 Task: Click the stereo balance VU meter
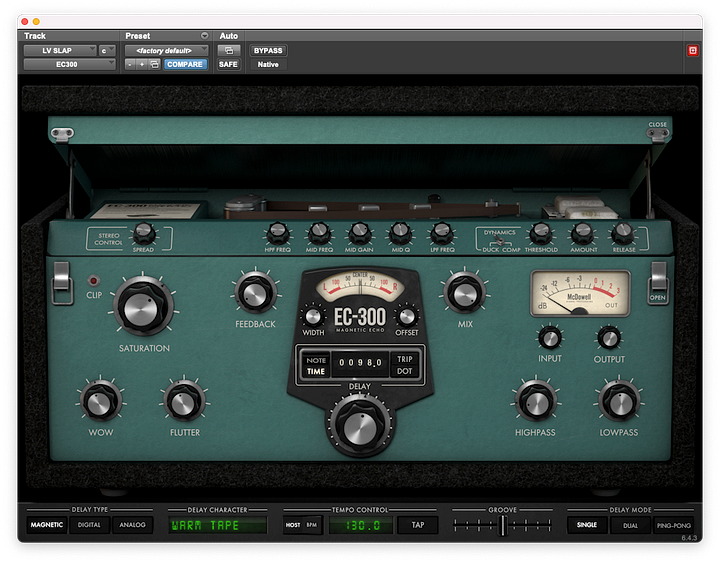[x=360, y=286]
